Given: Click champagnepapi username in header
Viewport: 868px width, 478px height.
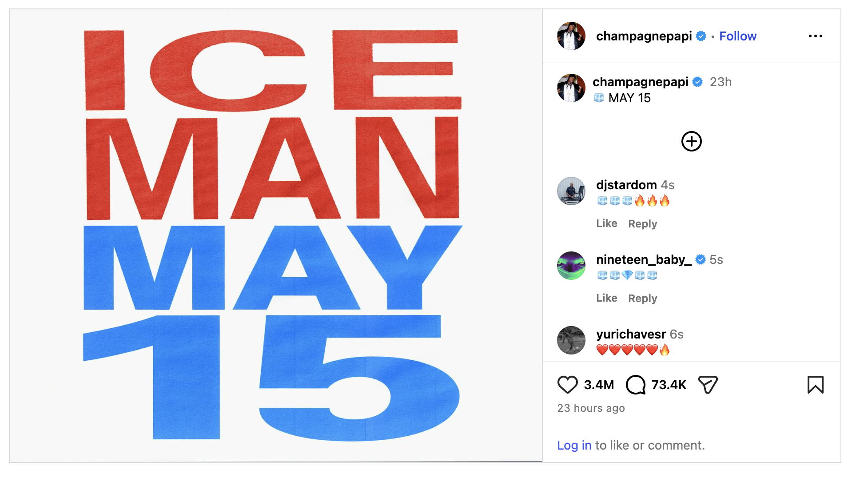Looking at the screenshot, I should [x=644, y=36].
